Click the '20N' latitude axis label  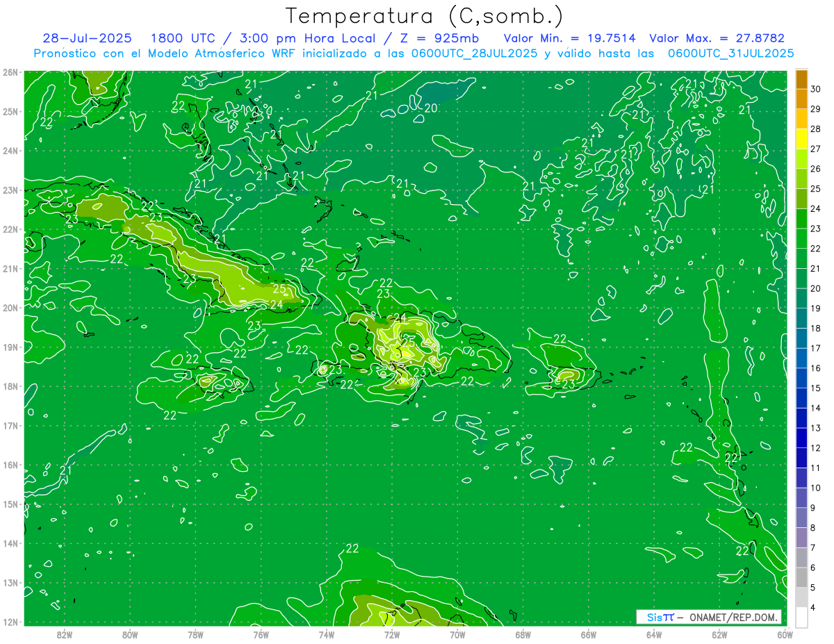tap(10, 308)
